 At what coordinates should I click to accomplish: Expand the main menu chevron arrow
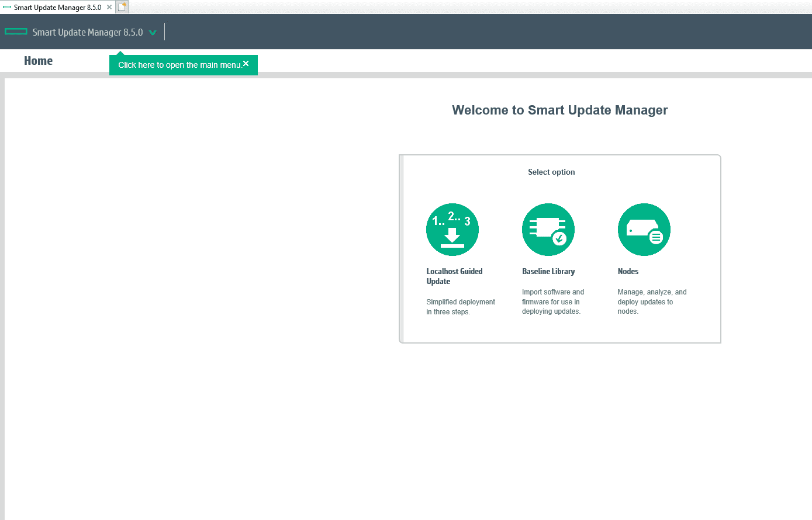click(153, 32)
